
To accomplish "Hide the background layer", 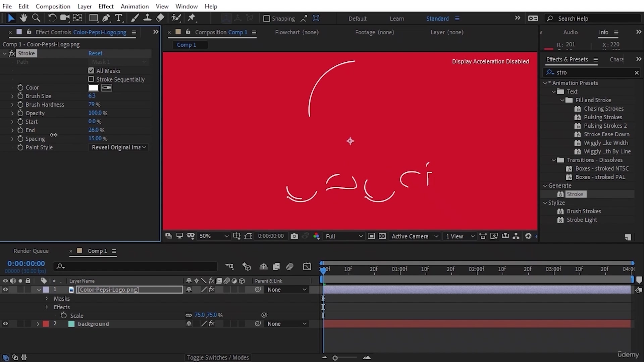I will point(5,324).
